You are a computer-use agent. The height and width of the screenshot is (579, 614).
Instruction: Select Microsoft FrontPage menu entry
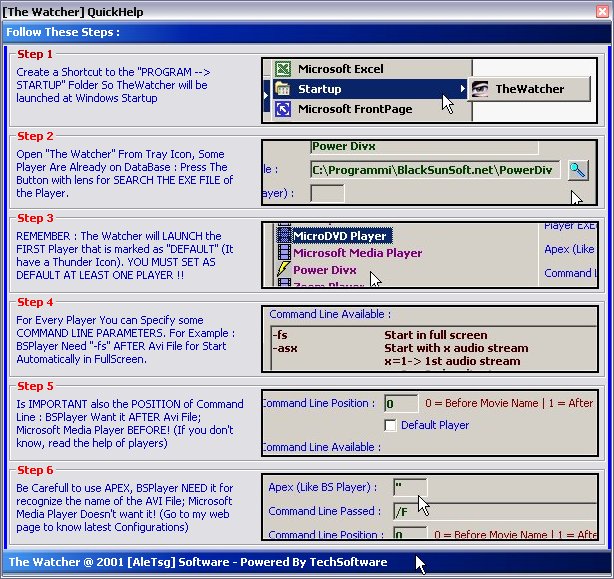pos(372,109)
